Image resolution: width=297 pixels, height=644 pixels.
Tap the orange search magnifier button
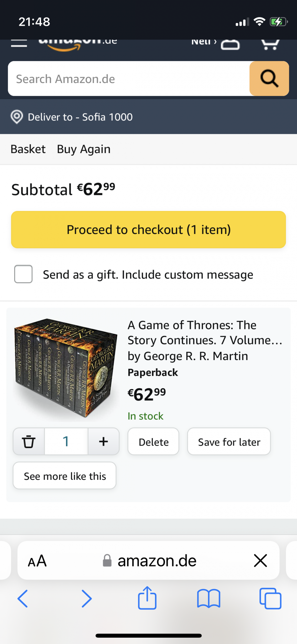[x=269, y=79]
